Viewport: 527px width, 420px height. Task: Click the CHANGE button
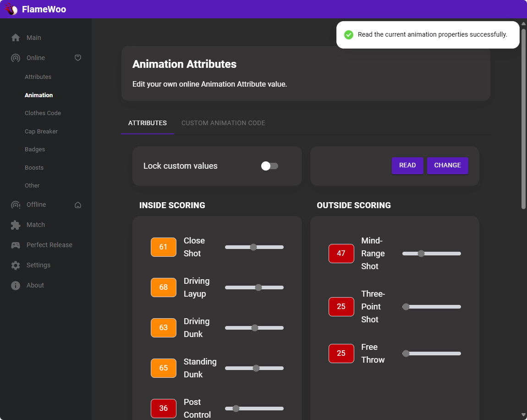tap(447, 166)
